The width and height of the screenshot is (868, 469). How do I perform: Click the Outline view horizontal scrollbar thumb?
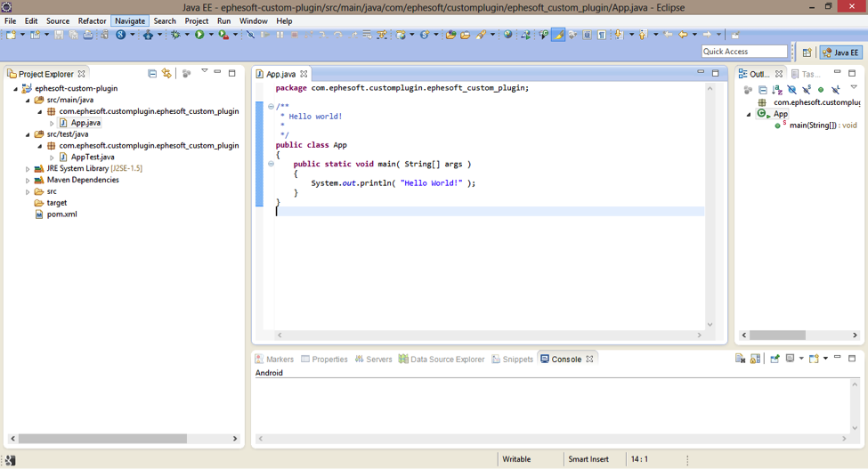(x=777, y=336)
